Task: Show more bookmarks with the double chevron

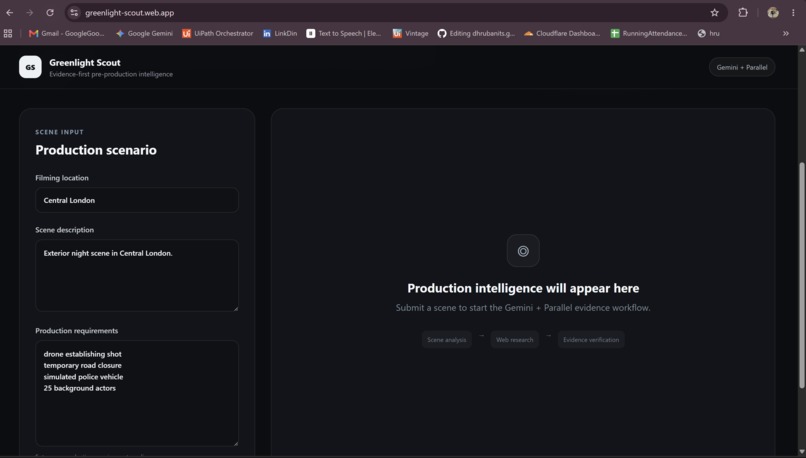Action: 786,33
